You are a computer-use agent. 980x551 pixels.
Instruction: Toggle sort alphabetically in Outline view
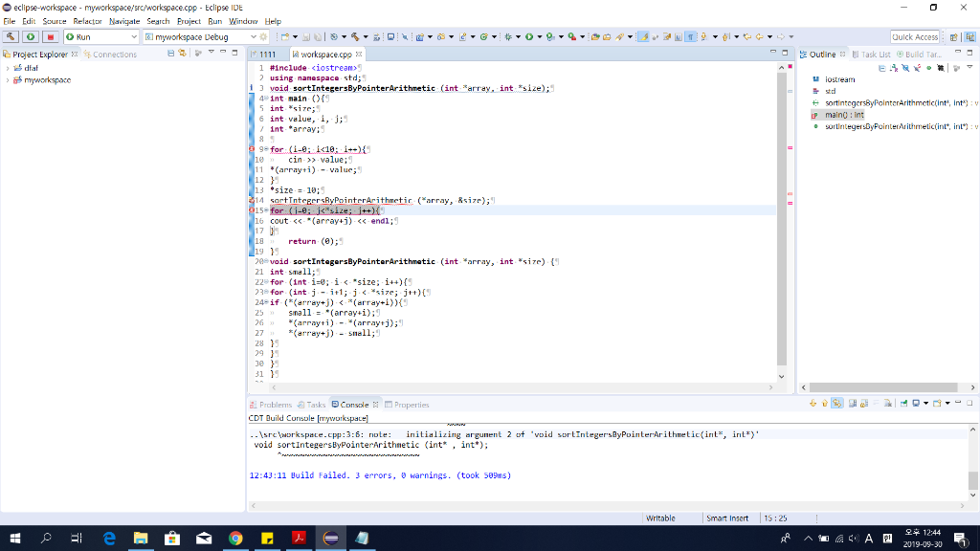(894, 66)
